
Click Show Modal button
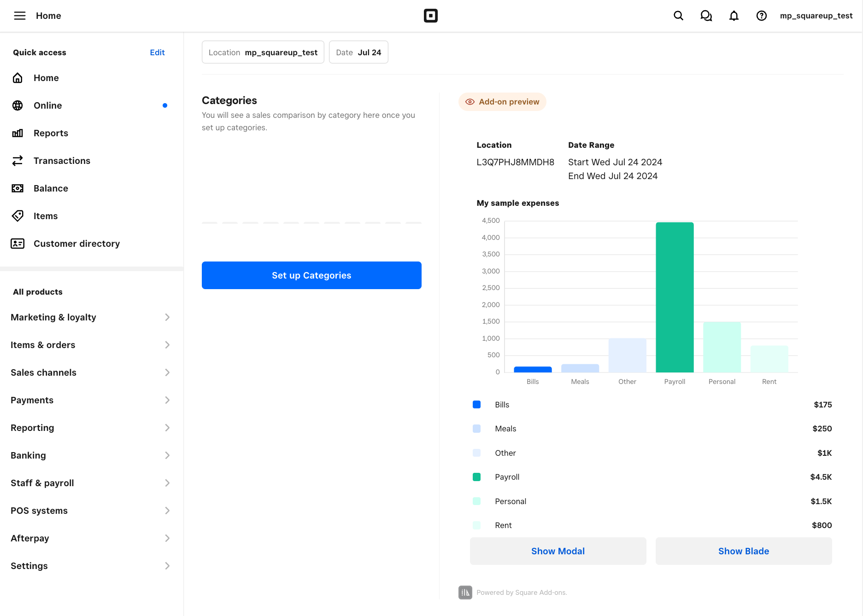(x=558, y=551)
